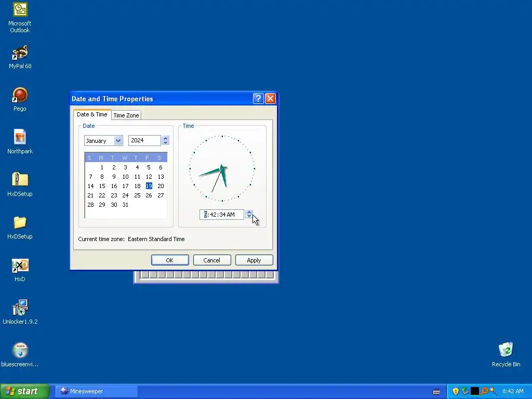This screenshot has height=399, width=532.
Task: Click the Safely Remove Hardware tray icon
Action: (x=465, y=391)
